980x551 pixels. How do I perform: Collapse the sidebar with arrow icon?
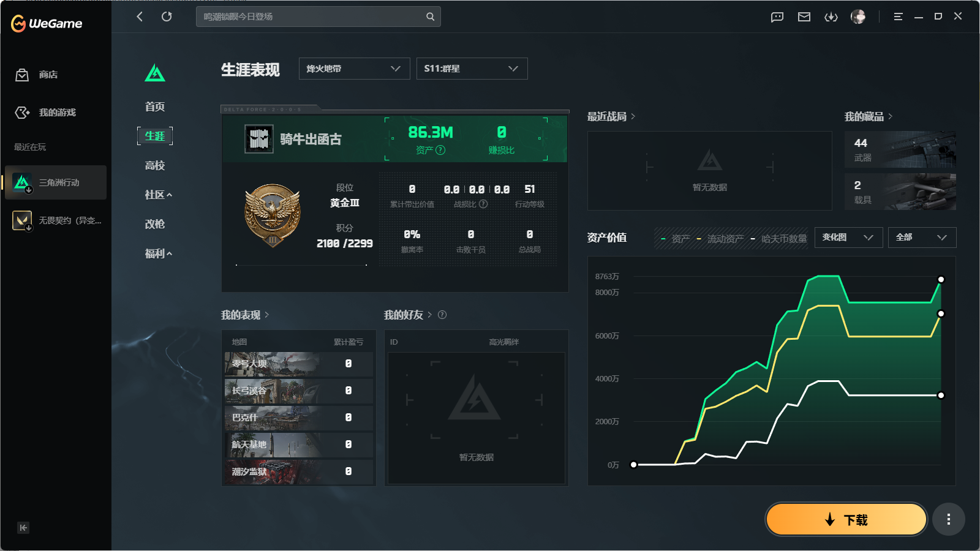point(23,528)
